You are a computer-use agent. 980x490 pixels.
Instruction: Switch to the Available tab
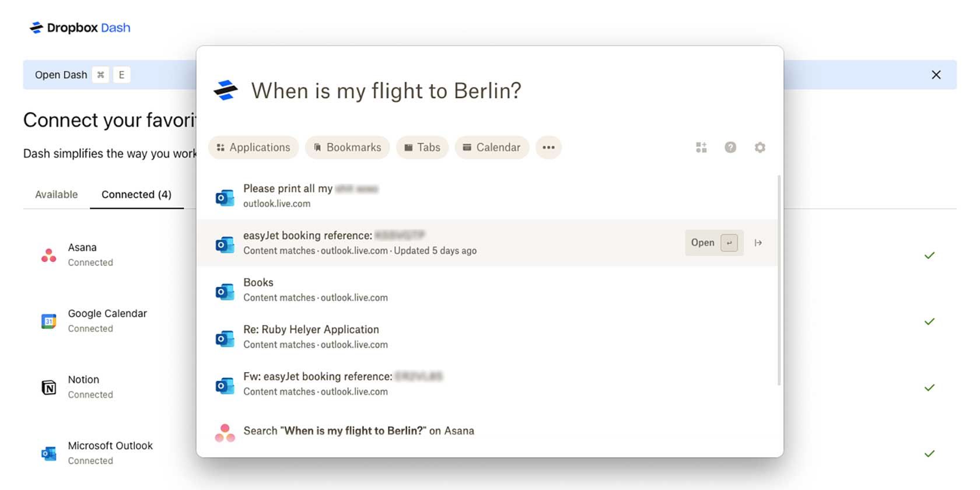[56, 194]
